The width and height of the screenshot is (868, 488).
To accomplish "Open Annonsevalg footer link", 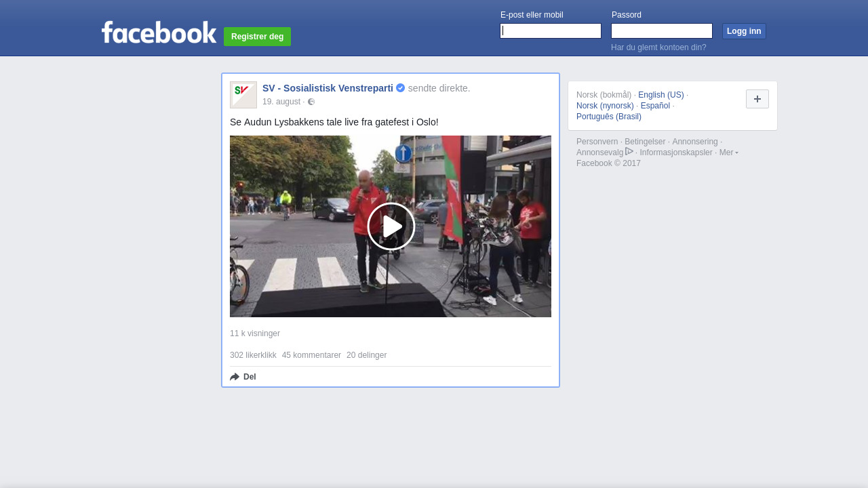I will tap(600, 152).
